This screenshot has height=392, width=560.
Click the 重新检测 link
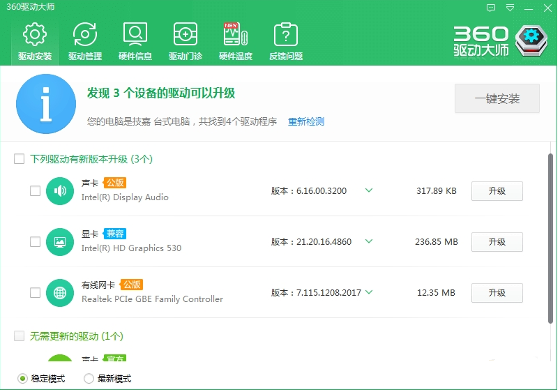click(306, 121)
